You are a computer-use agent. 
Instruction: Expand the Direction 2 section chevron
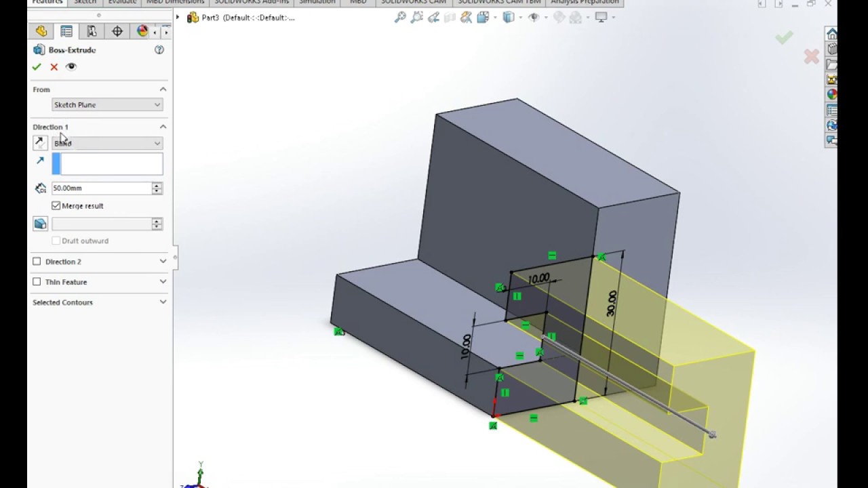point(163,262)
